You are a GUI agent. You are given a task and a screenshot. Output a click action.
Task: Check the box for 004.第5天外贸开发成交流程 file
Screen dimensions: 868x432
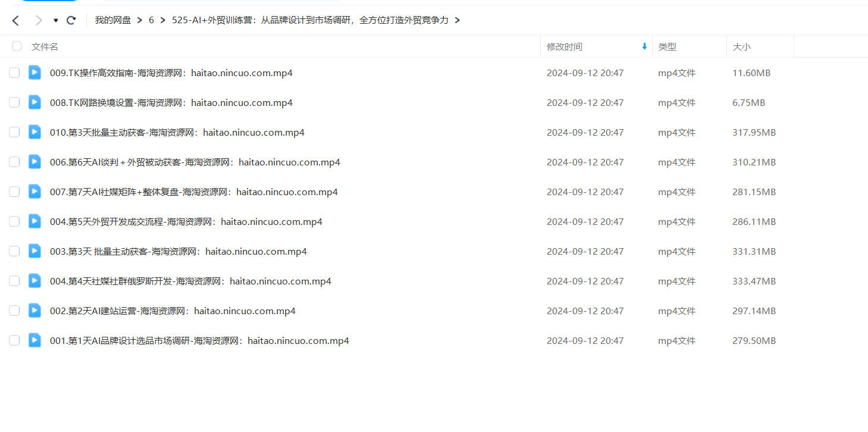click(14, 221)
